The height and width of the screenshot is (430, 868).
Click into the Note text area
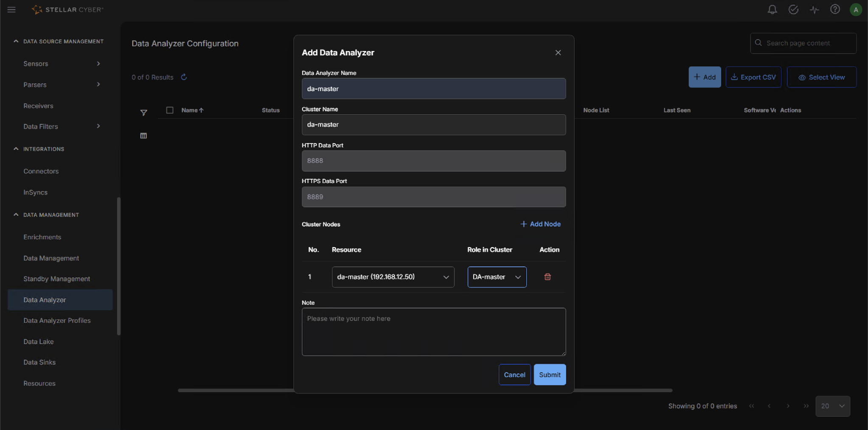click(434, 332)
